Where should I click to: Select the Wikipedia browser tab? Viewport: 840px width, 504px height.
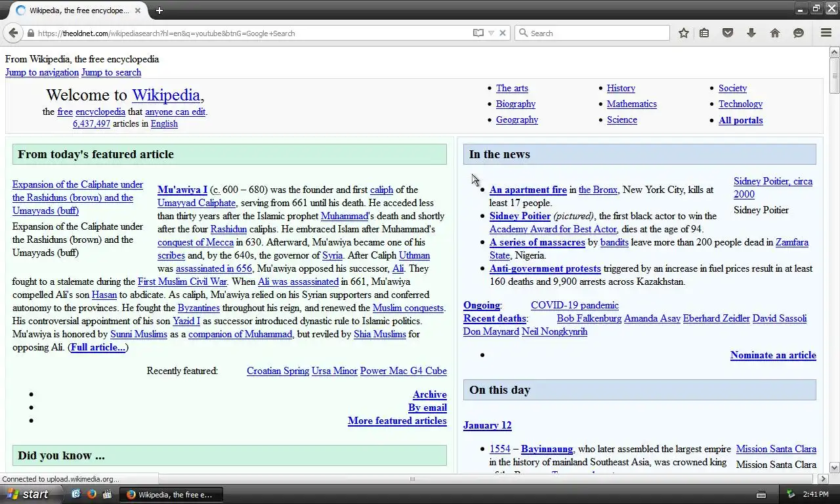pos(79,10)
